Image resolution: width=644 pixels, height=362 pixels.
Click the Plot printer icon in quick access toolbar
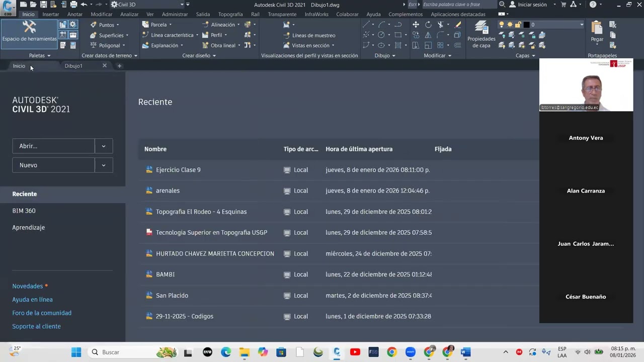pyautogui.click(x=73, y=5)
